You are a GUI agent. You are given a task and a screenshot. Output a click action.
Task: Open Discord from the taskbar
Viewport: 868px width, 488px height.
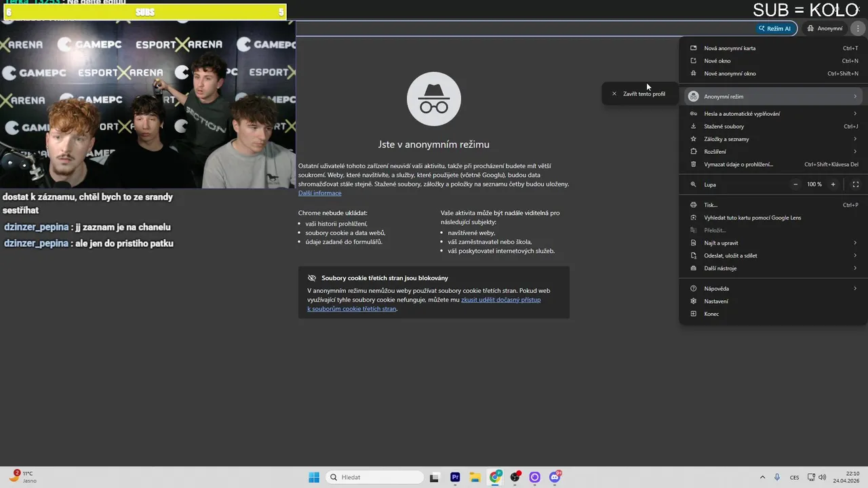pos(555,477)
